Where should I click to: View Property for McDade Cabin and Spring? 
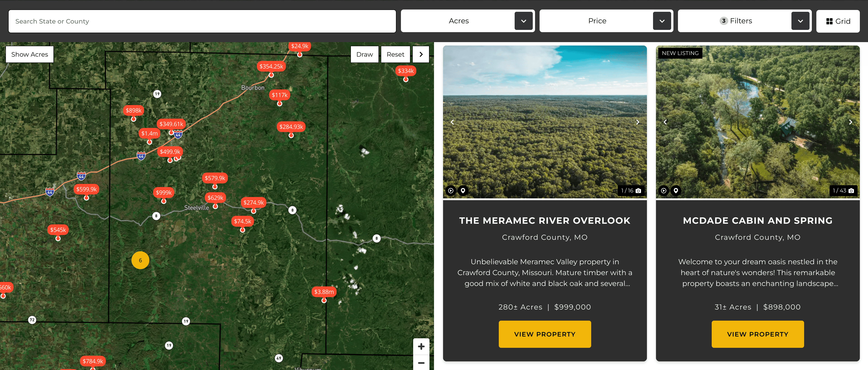757,334
